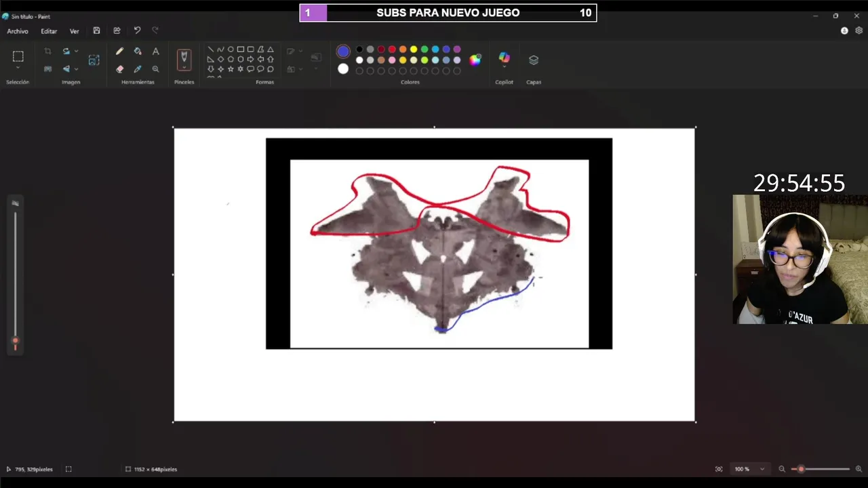868x488 pixels.
Task: Click the '1152 × 648píxeles' canvas size text
Action: click(155, 469)
